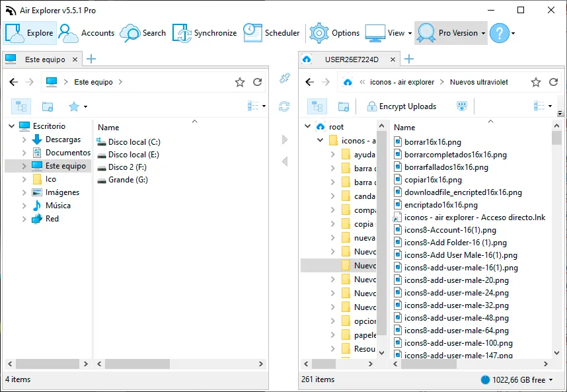Close the Este equipo tab
This screenshot has width=567, height=392.
point(75,59)
